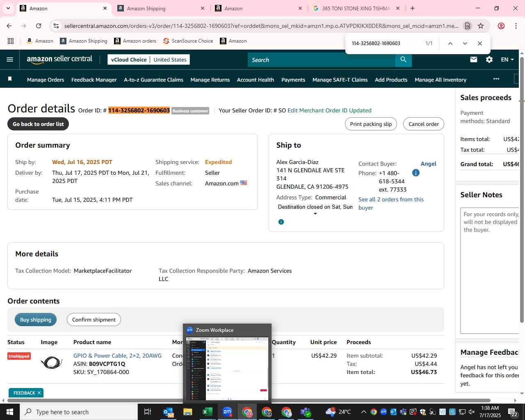Go back using the browser back arrow

coord(9,26)
